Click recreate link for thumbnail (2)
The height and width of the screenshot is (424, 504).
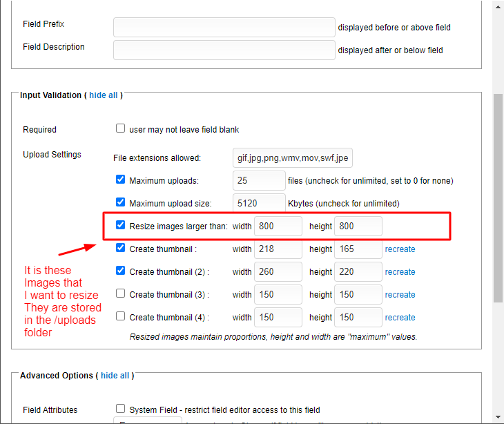(400, 272)
